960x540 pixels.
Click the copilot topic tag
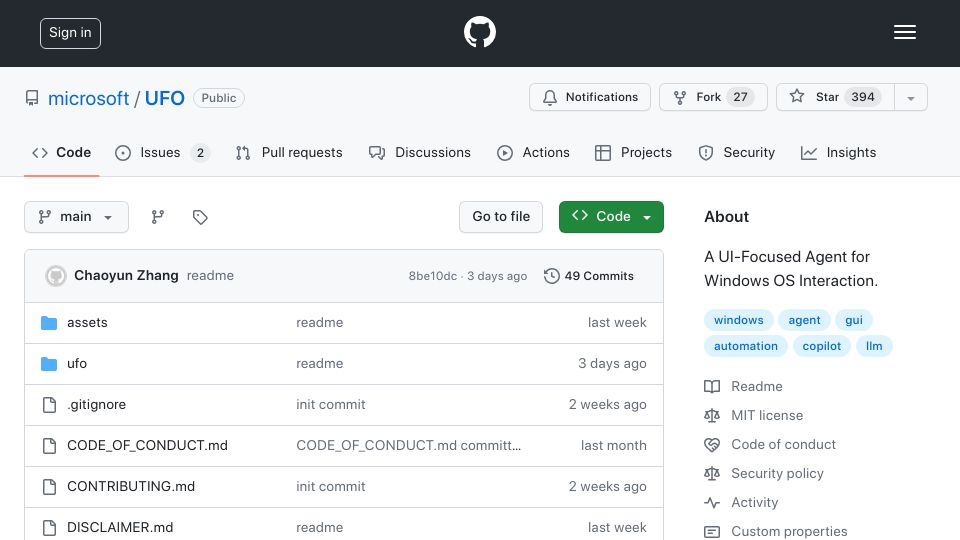822,346
